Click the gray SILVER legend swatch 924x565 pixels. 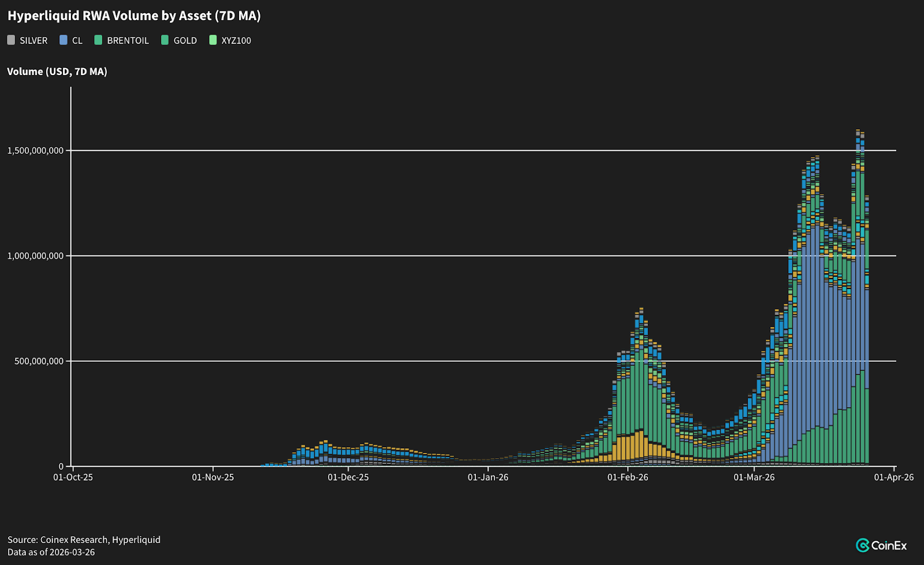11,40
